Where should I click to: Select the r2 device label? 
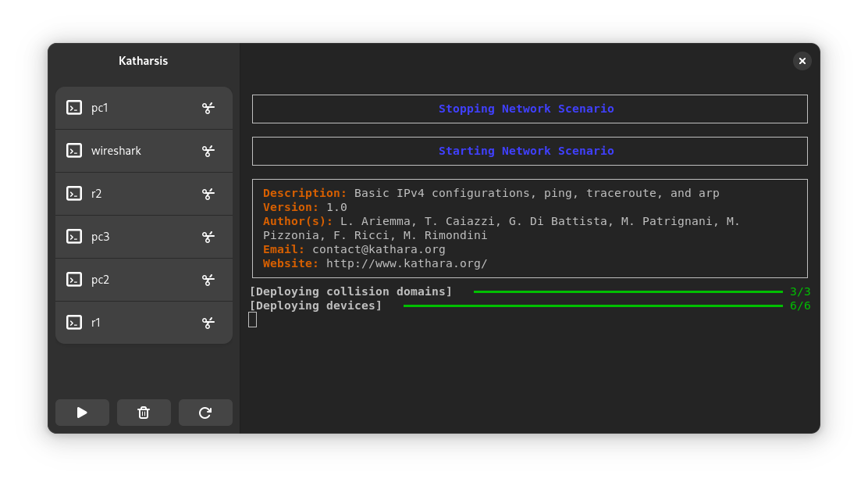tap(96, 194)
